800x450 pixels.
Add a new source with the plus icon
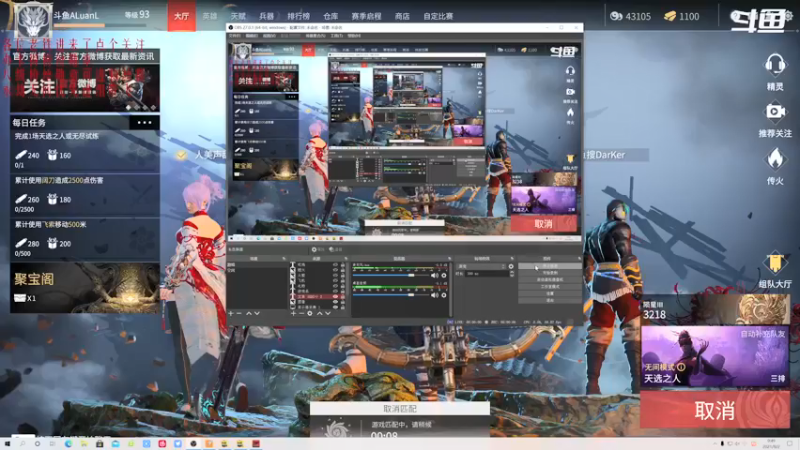[293, 313]
